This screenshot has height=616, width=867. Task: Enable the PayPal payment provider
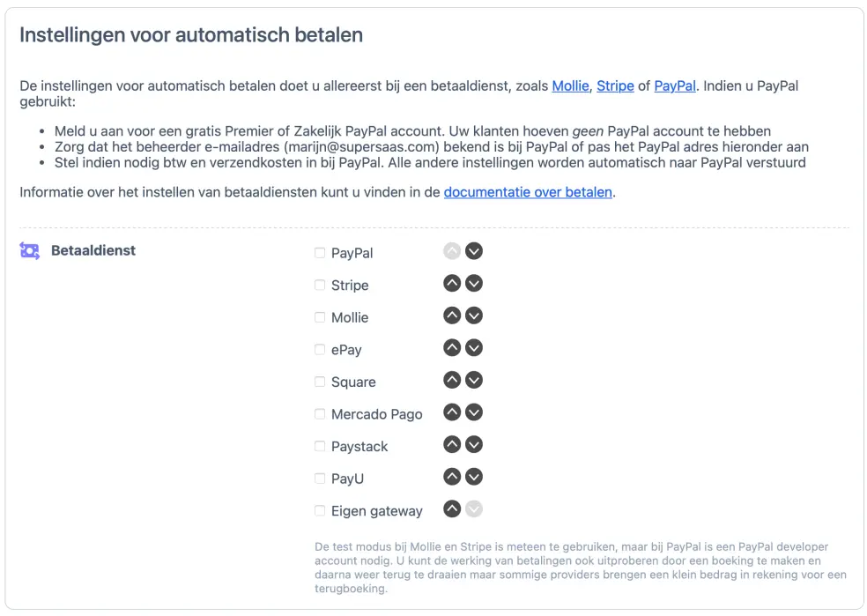click(x=320, y=252)
